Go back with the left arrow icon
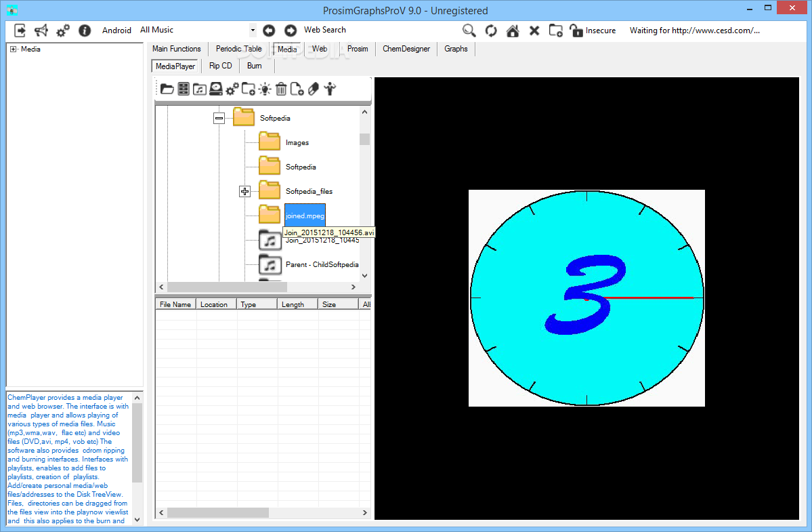Screen dimensions: 812x532 (x=269, y=30)
